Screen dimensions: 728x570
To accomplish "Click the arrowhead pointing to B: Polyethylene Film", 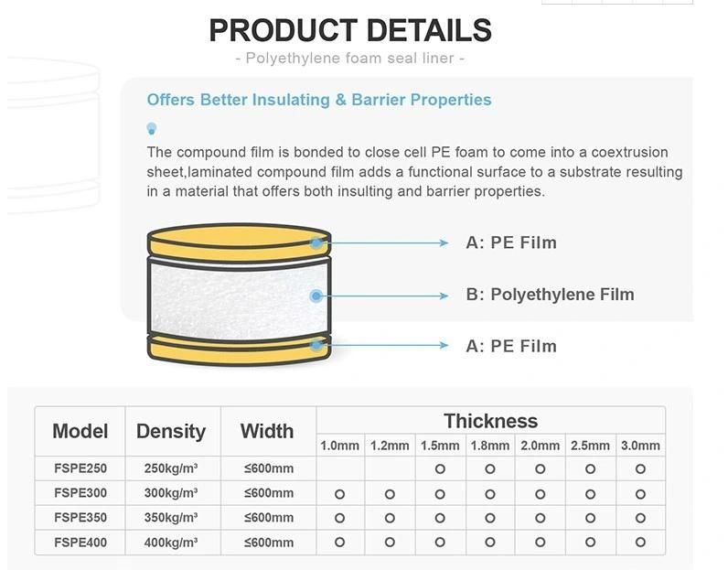I will click(444, 296).
